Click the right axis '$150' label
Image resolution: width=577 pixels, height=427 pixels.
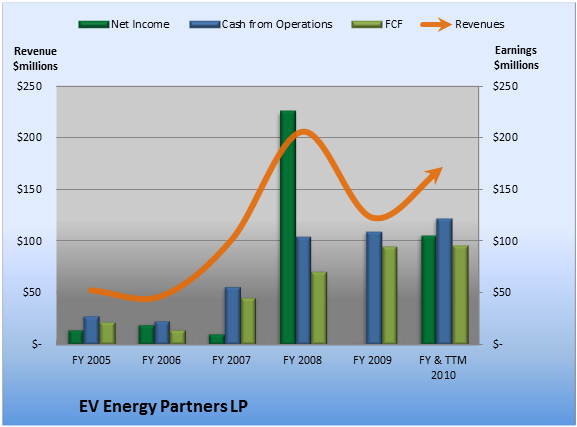tap(505, 189)
